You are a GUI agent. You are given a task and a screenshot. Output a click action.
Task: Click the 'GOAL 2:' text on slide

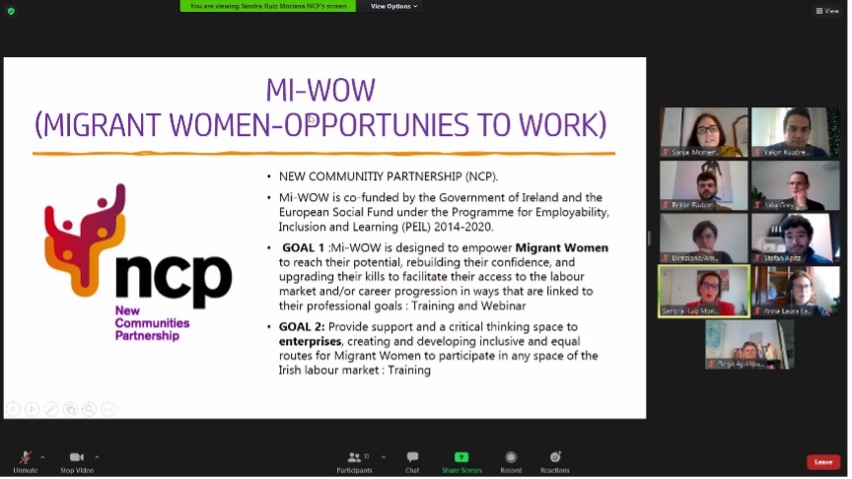pyautogui.click(x=302, y=327)
